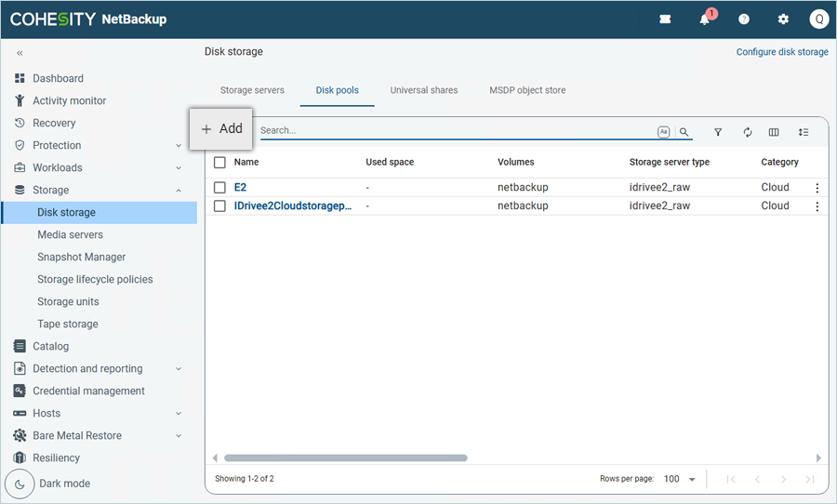Screen dimensions: 837x504
Task: Switch to the MSDP object store tab
Action: point(527,90)
